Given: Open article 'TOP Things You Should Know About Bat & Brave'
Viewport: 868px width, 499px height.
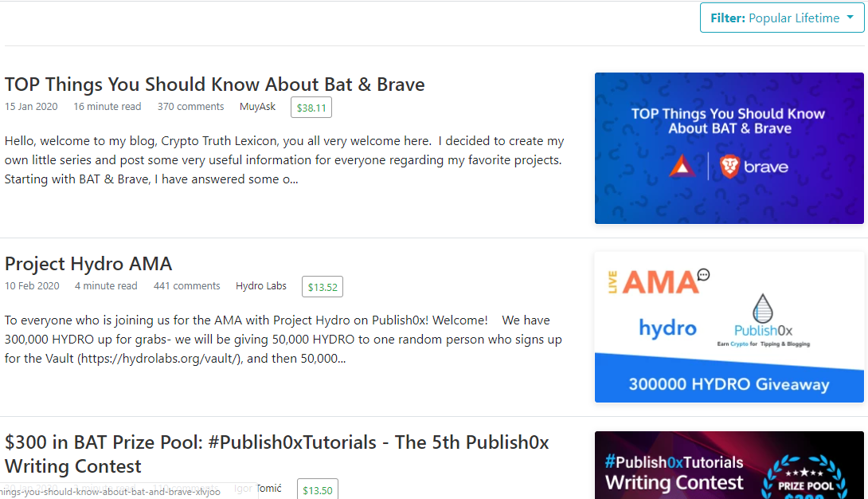Looking at the screenshot, I should 215,84.
